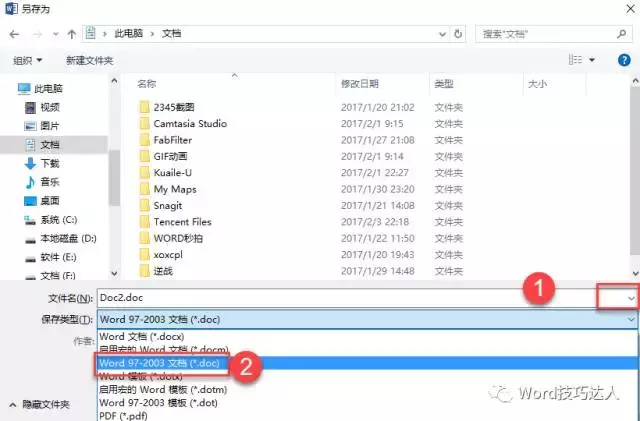The height and width of the screenshot is (421, 640).
Task: Click the Kuaile-U folder icon
Action: pyautogui.click(x=144, y=172)
